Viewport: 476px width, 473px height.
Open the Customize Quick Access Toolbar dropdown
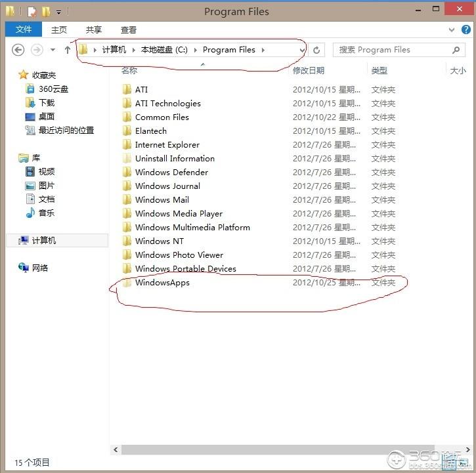[x=58, y=12]
